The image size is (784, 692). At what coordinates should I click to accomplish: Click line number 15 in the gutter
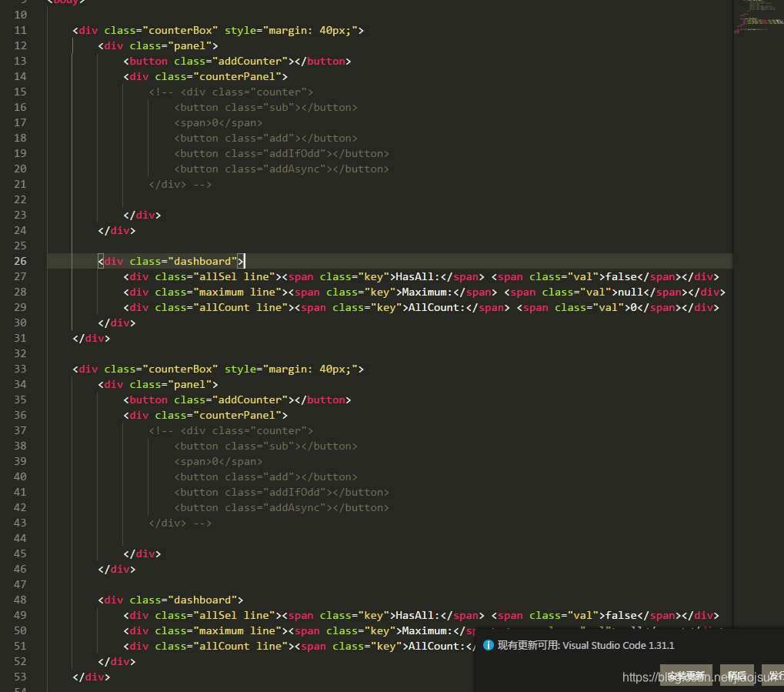(20, 92)
